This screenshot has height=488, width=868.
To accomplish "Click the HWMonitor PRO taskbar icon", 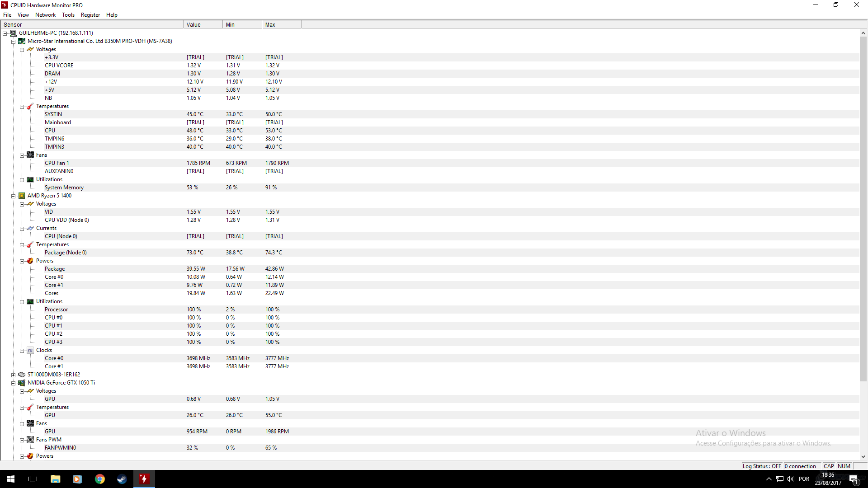I will click(x=144, y=479).
